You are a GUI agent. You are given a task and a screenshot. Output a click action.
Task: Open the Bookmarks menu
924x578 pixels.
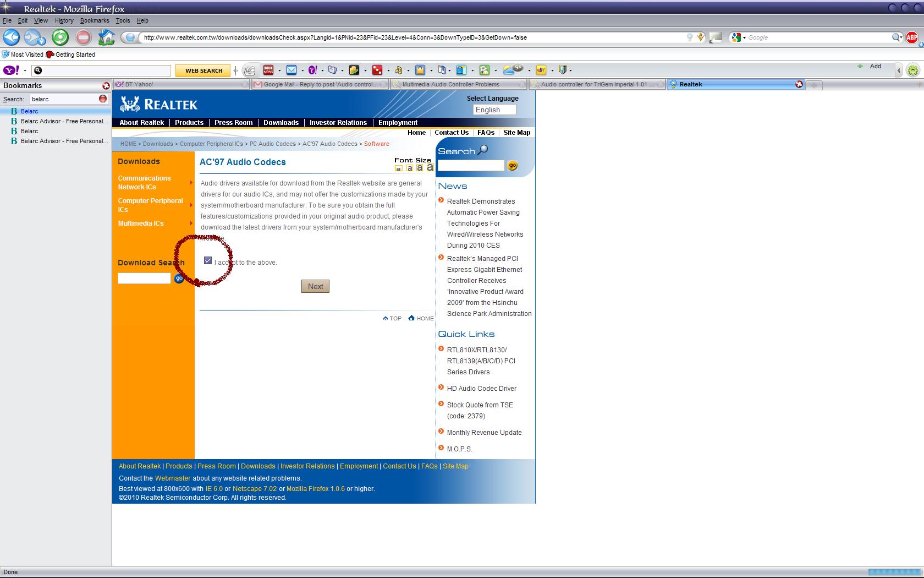tap(95, 20)
